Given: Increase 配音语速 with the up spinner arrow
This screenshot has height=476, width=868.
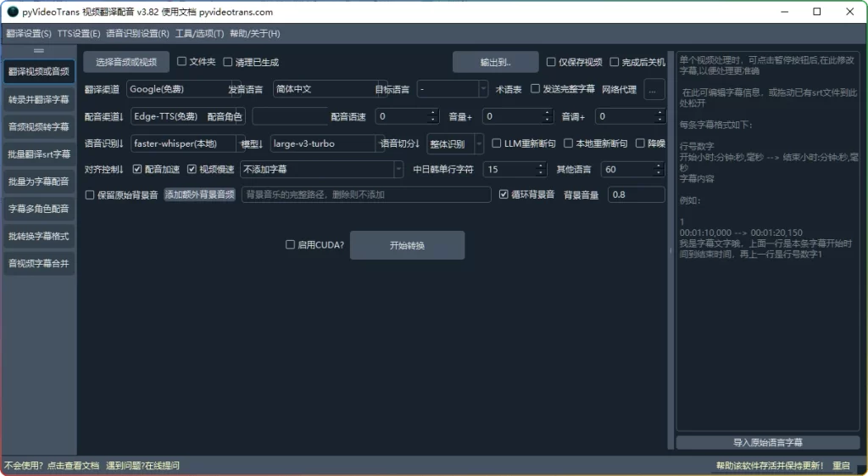Looking at the screenshot, I should (434, 112).
